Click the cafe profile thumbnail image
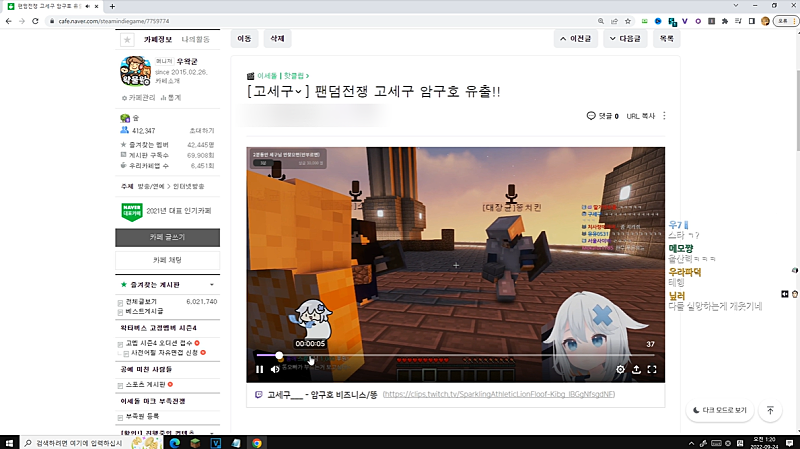The width and height of the screenshot is (800, 449). [135, 71]
